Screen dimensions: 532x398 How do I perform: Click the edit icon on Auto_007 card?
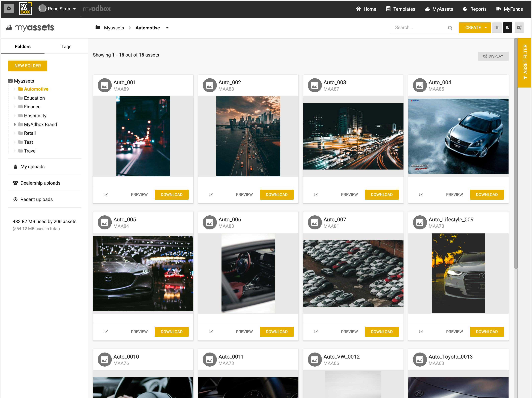point(316,332)
